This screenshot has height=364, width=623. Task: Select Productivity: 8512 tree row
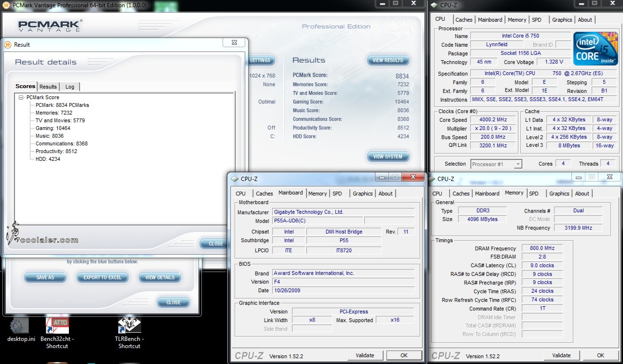[x=56, y=151]
